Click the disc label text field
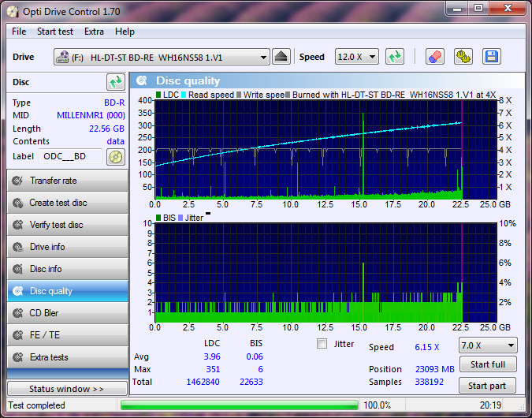Viewport: 532px width, 418px height. tap(71, 156)
